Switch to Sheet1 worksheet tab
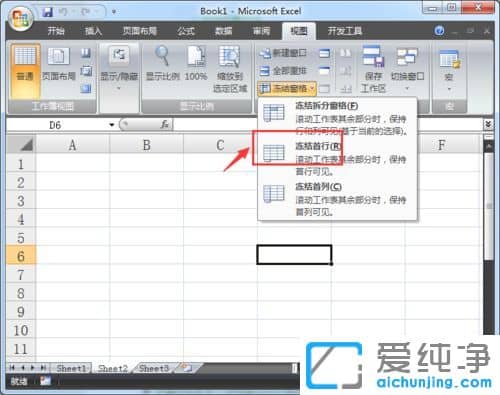500x395 pixels. point(71,368)
